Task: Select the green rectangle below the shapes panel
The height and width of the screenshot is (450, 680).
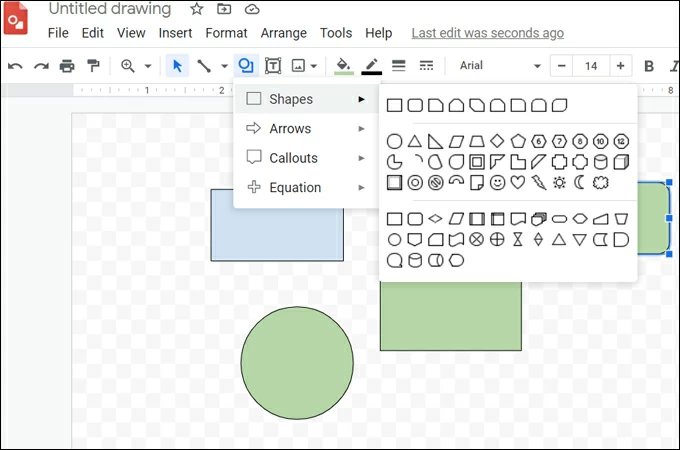Action: click(451, 316)
